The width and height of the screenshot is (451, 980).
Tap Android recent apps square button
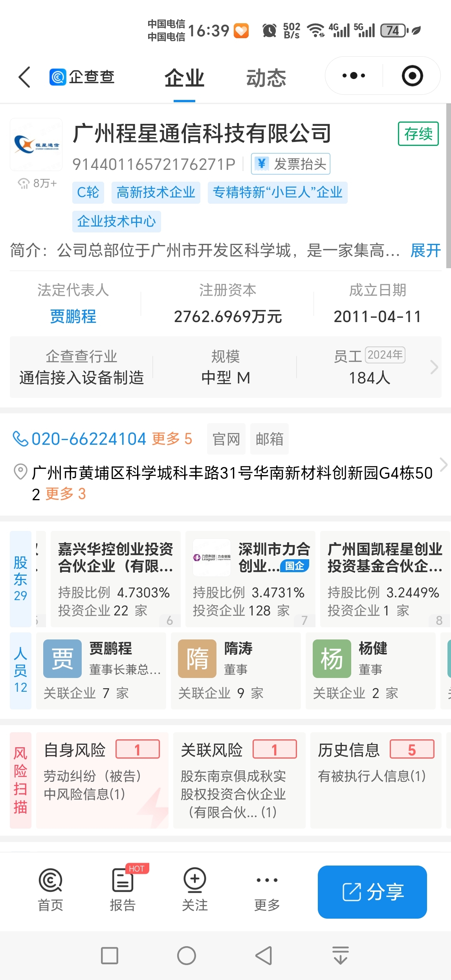coord(110,956)
